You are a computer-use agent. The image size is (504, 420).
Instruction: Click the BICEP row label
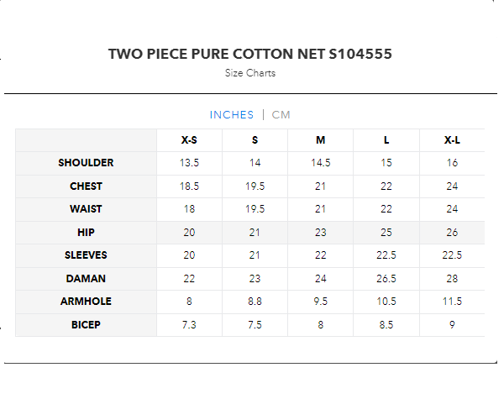86,325
